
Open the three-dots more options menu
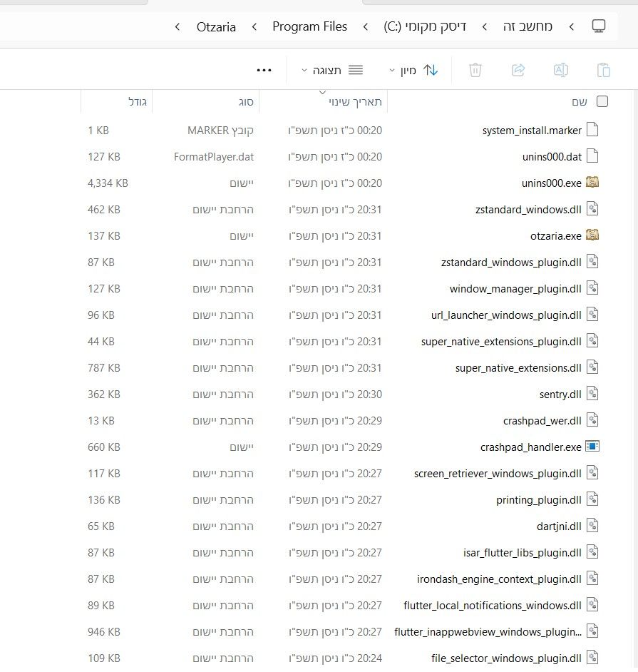point(264,71)
